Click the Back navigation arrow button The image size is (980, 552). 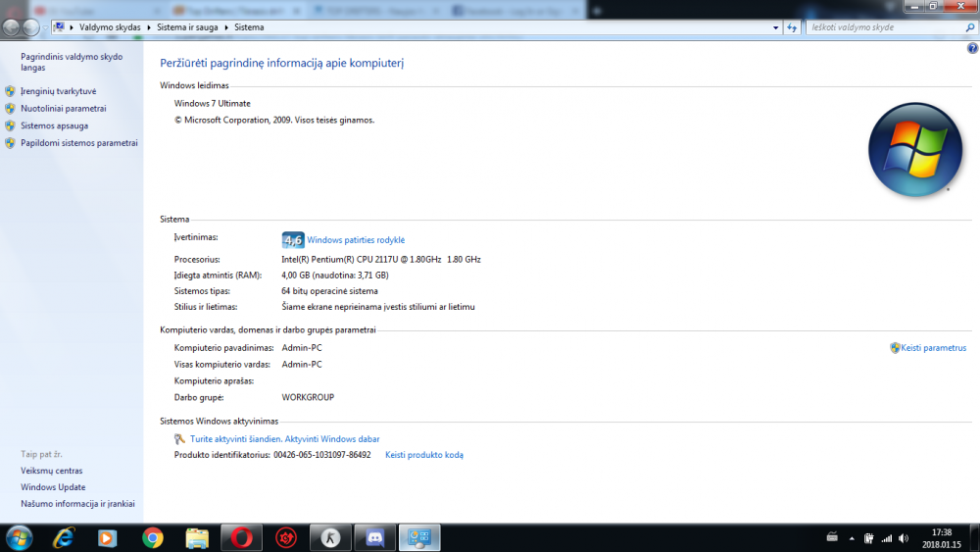11,27
